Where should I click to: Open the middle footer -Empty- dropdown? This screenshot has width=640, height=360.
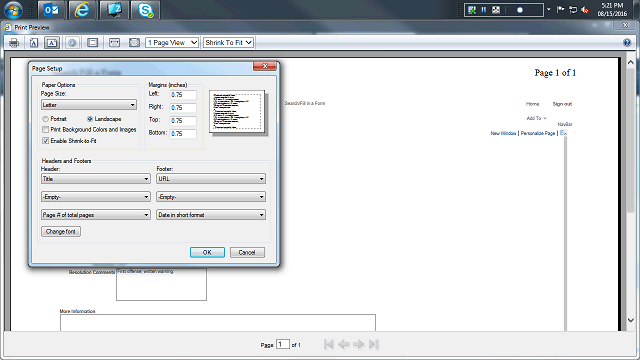pos(211,197)
